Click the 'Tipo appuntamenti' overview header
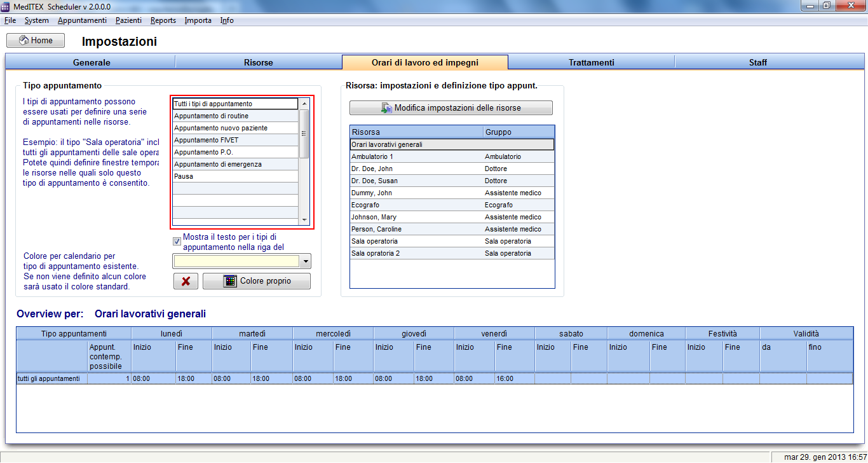The height and width of the screenshot is (463, 868). pyautogui.click(x=74, y=333)
